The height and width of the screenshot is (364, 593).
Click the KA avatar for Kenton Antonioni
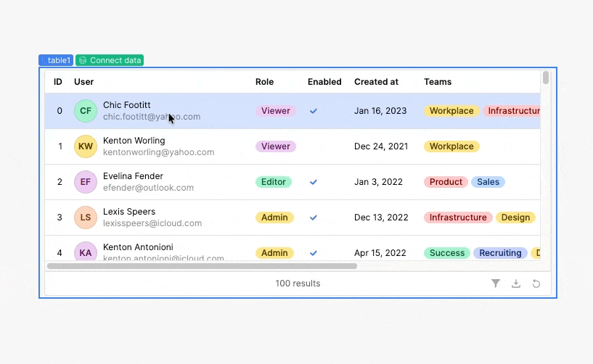(x=86, y=252)
